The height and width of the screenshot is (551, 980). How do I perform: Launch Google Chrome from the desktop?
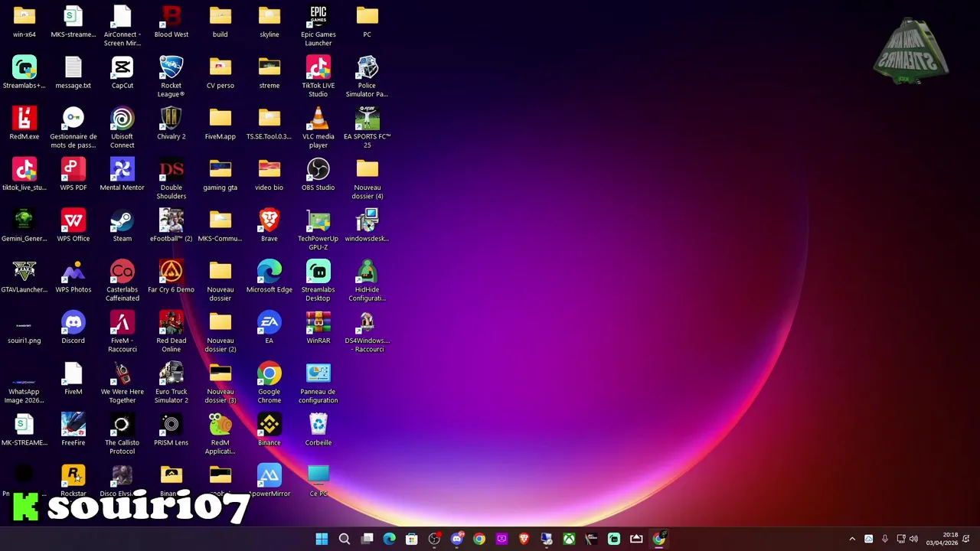tap(269, 383)
